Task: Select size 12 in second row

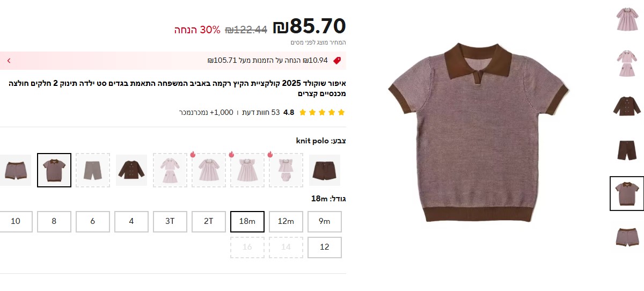Action: pyautogui.click(x=324, y=247)
